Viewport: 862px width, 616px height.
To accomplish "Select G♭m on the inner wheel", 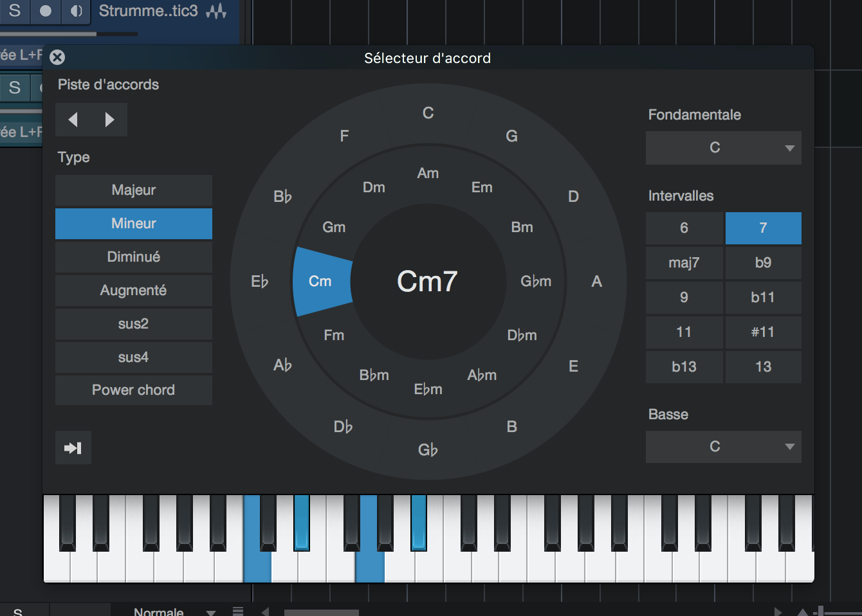I will tap(536, 281).
